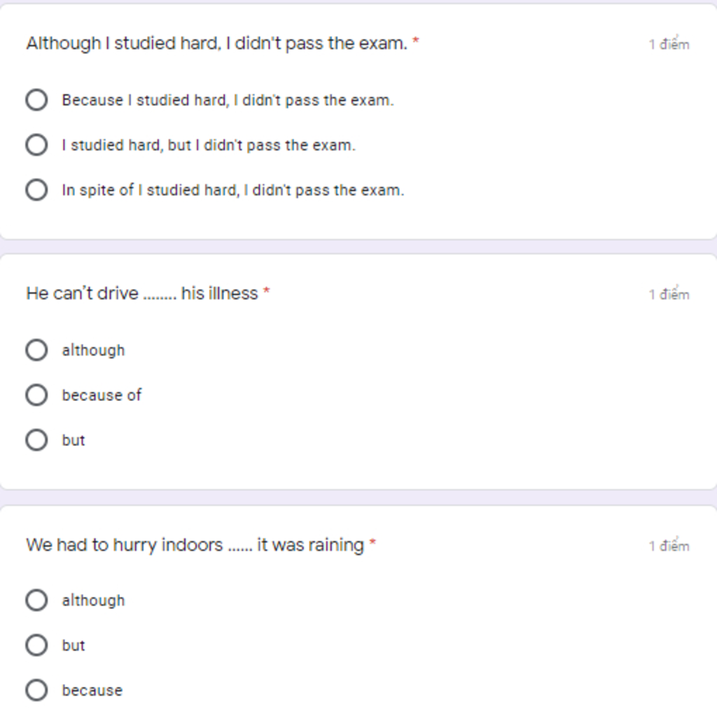
Task: Pick "although" for the "hurry indoors" question
Action: tap(36, 601)
